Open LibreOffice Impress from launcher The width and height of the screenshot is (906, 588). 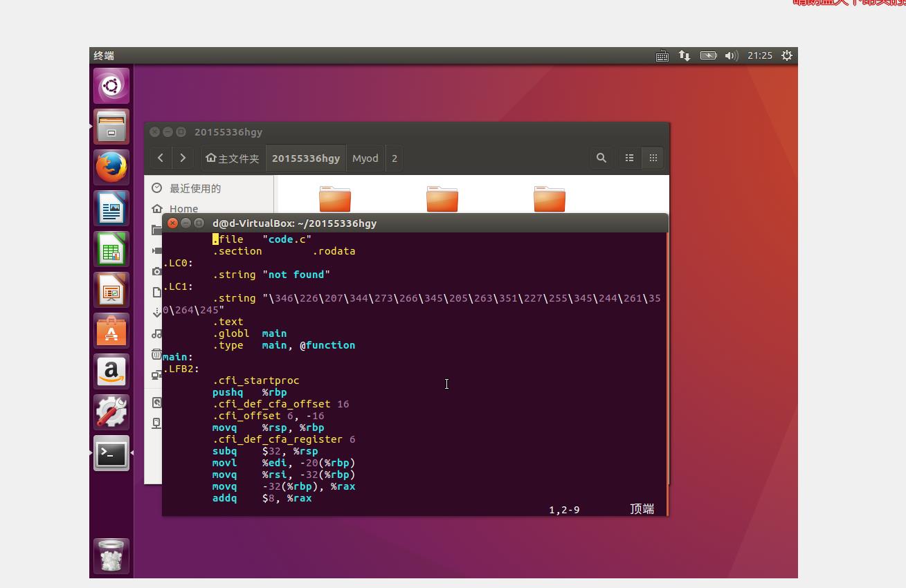(111, 290)
